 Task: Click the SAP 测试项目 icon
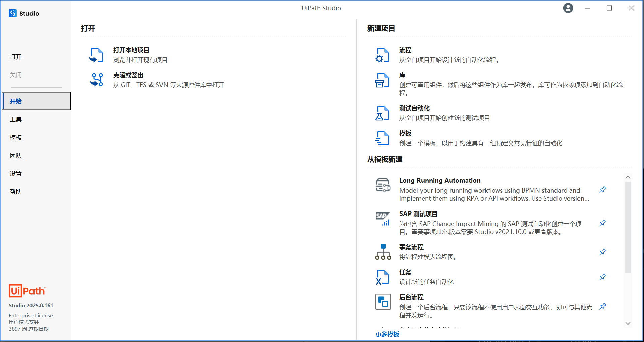pyautogui.click(x=383, y=219)
